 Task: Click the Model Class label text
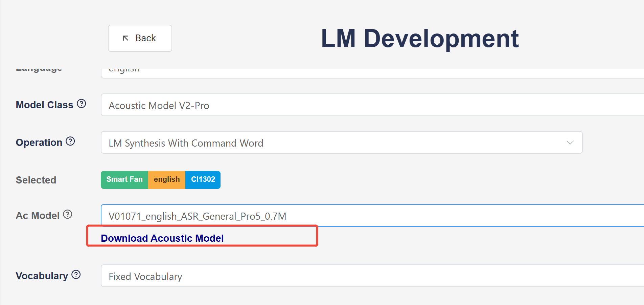click(45, 105)
